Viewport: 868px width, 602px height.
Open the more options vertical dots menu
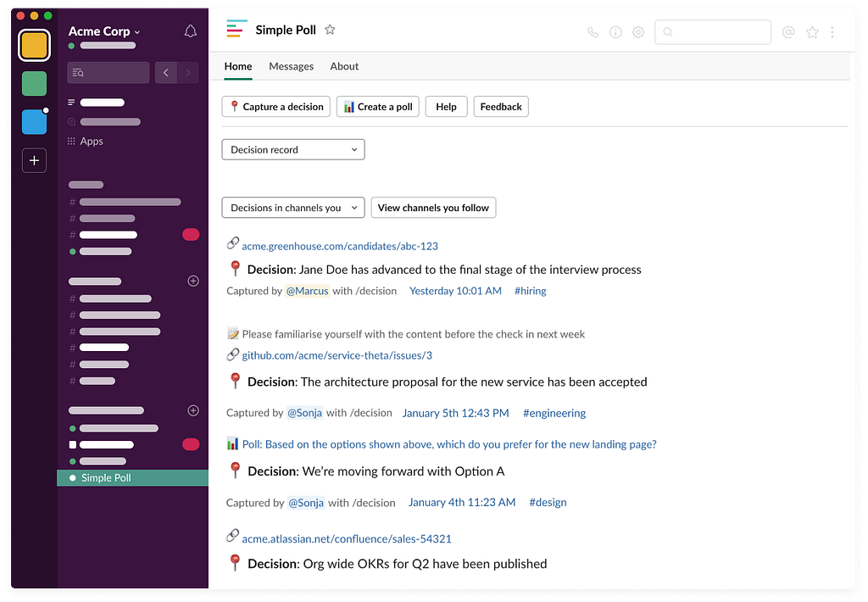[x=832, y=32]
